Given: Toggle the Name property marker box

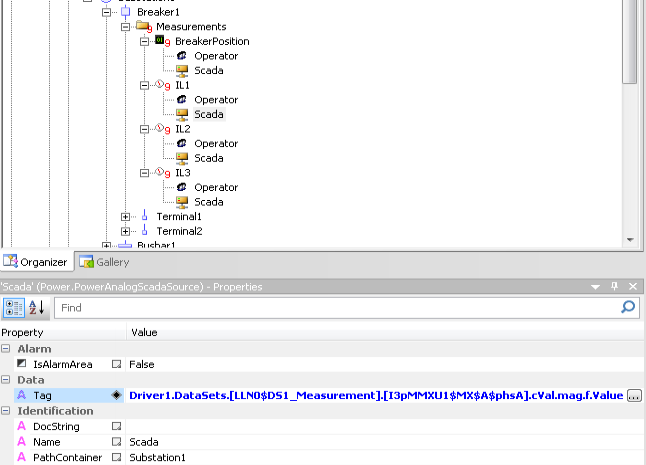Looking at the screenshot, I should pos(117,442).
